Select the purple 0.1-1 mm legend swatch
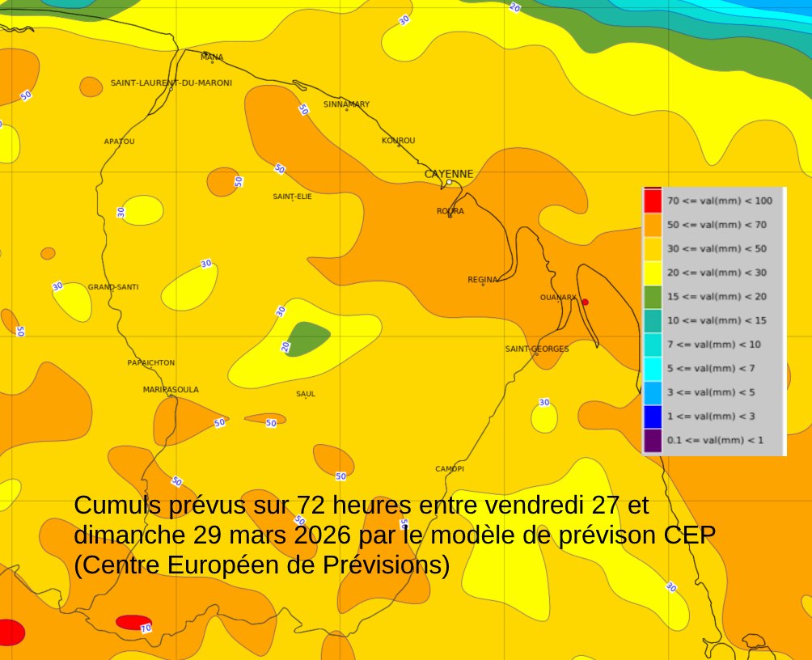 (x=653, y=441)
